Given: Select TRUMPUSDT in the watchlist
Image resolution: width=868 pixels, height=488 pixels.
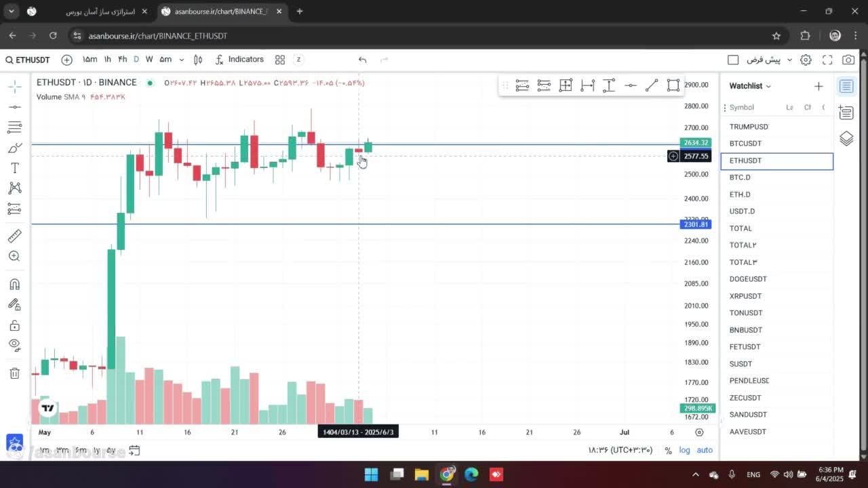Looking at the screenshot, I should point(777,127).
